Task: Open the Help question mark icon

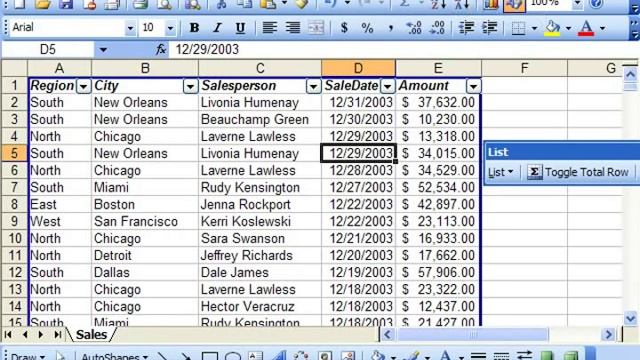Action: click(596, 4)
